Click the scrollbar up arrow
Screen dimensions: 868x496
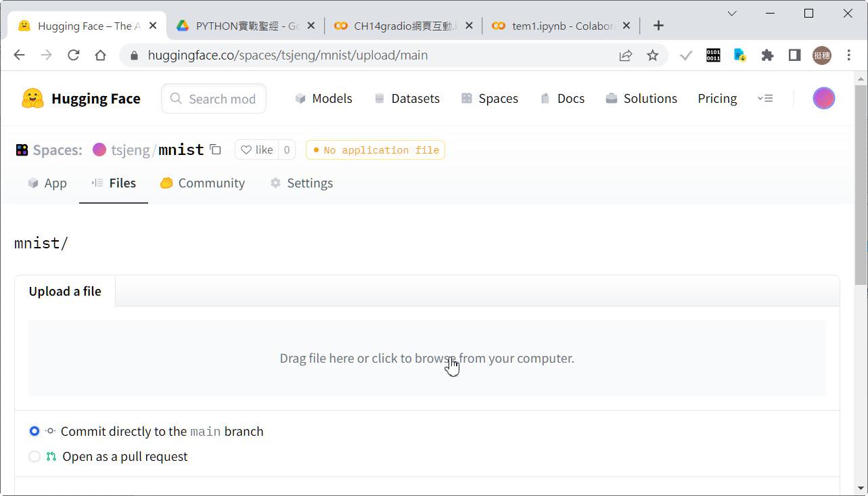coord(861,78)
